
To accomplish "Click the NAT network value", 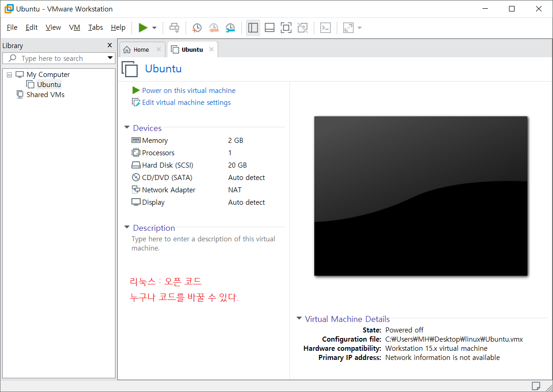I will pos(235,190).
